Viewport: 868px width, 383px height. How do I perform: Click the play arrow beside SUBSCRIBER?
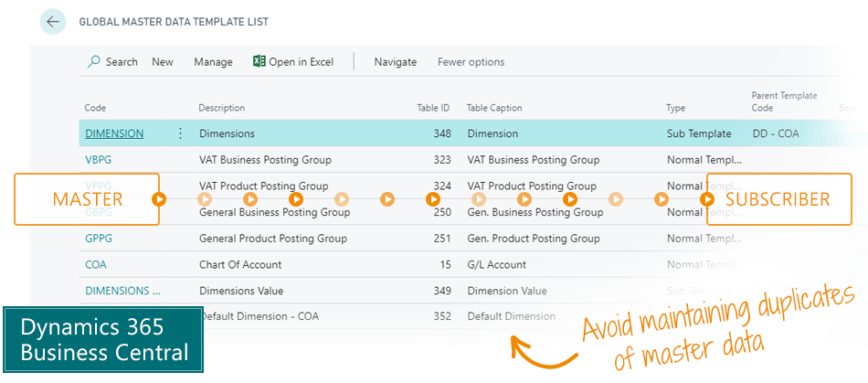[707, 198]
